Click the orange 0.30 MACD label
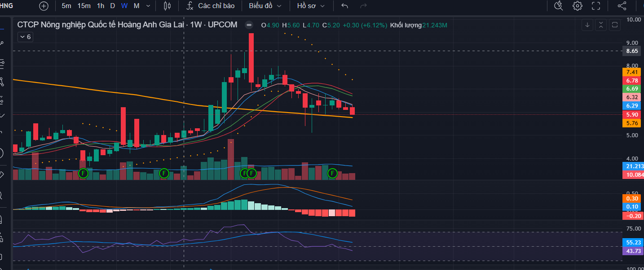Screen dimensions: 644x270 (632, 198)
